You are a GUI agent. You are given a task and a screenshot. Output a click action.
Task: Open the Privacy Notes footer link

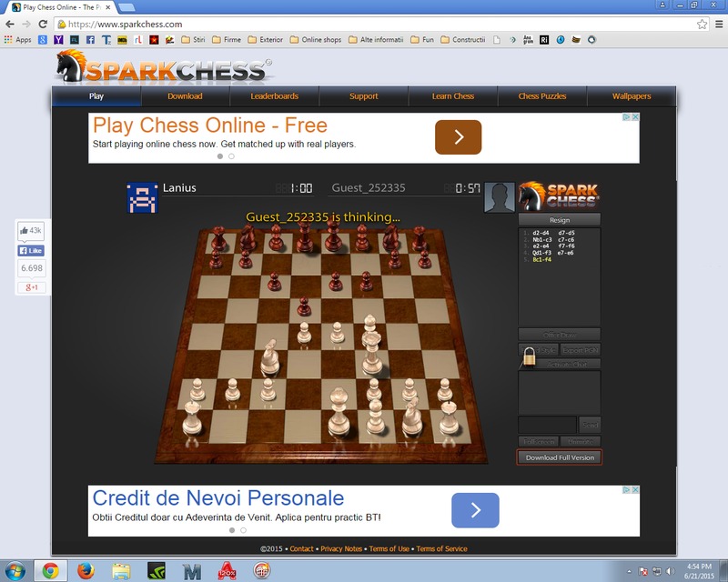(x=341, y=548)
